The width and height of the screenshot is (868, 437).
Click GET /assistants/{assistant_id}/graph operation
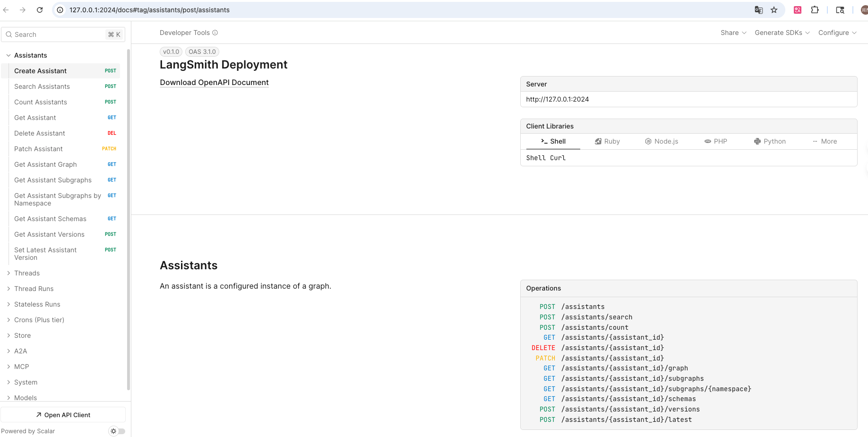pyautogui.click(x=616, y=368)
